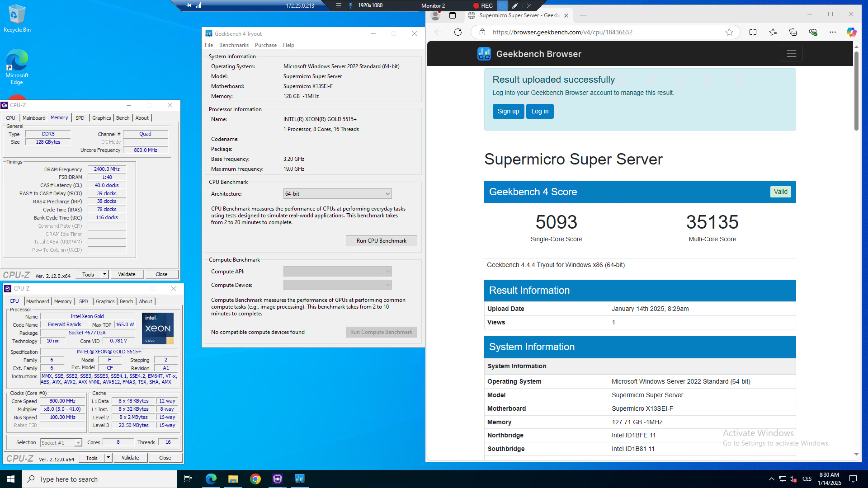Screen dimensions: 868x488
Task: Click the taskbar clock showing 8:30 AM
Action: pyautogui.click(x=829, y=479)
